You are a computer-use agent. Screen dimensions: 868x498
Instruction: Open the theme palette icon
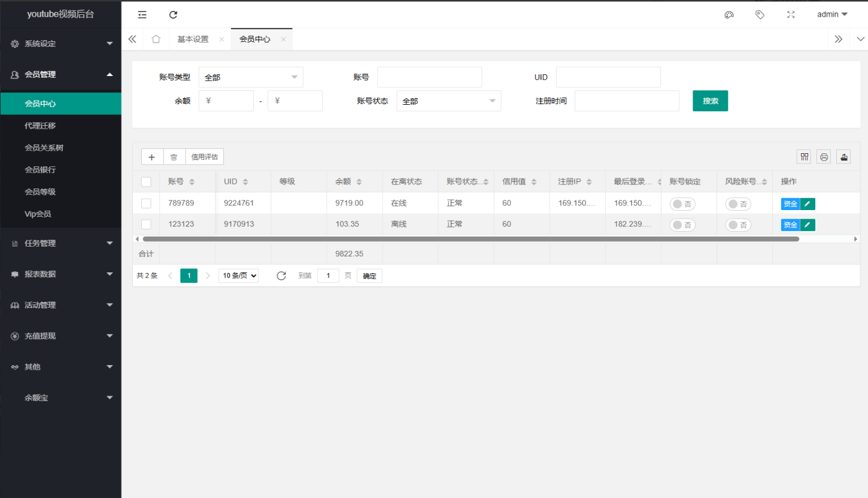coord(729,15)
